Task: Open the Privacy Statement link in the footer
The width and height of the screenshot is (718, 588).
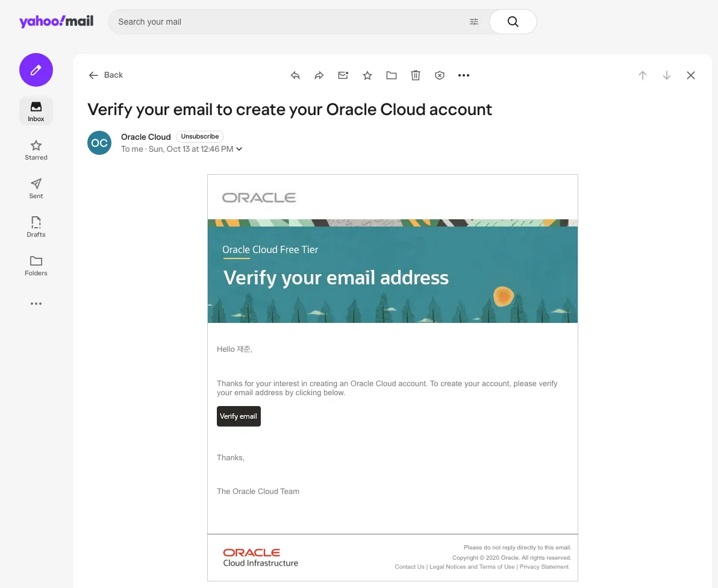Action: pos(544,566)
